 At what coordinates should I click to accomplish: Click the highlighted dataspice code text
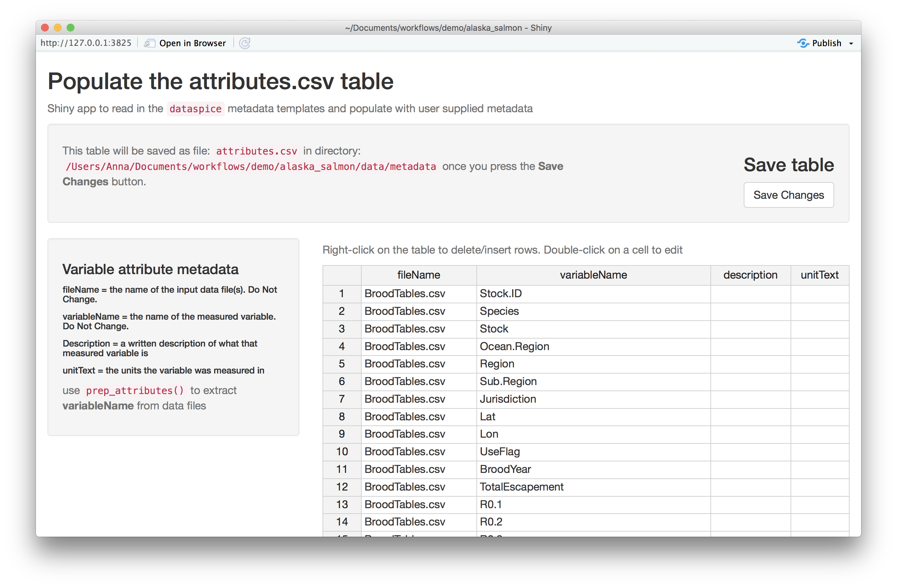tap(195, 109)
